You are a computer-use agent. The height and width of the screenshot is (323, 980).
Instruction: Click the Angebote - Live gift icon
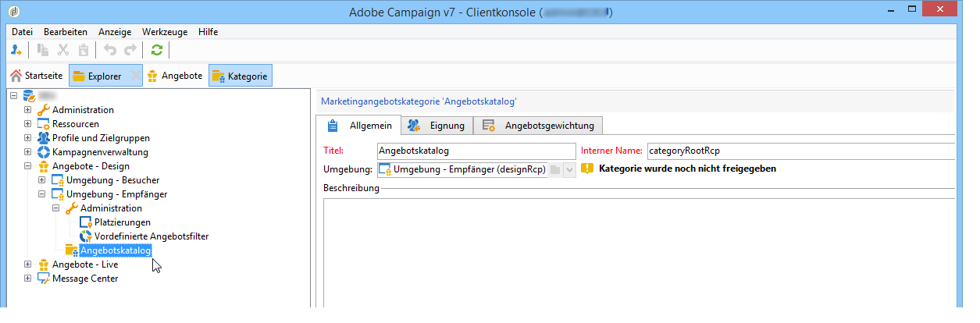[x=44, y=264]
